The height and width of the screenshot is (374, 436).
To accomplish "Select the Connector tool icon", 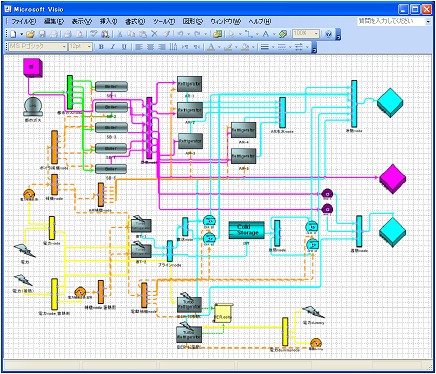I will click(x=249, y=34).
